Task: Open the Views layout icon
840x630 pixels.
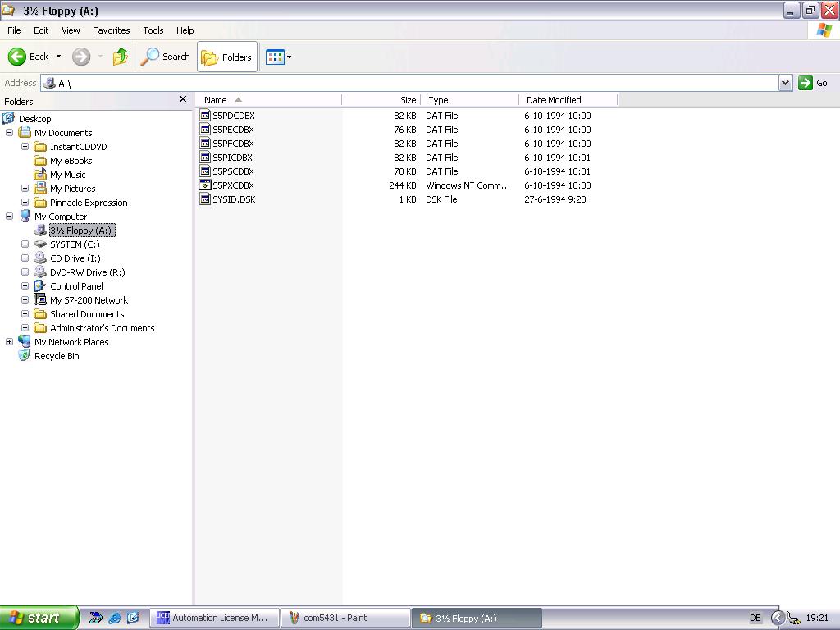Action: tap(275, 57)
